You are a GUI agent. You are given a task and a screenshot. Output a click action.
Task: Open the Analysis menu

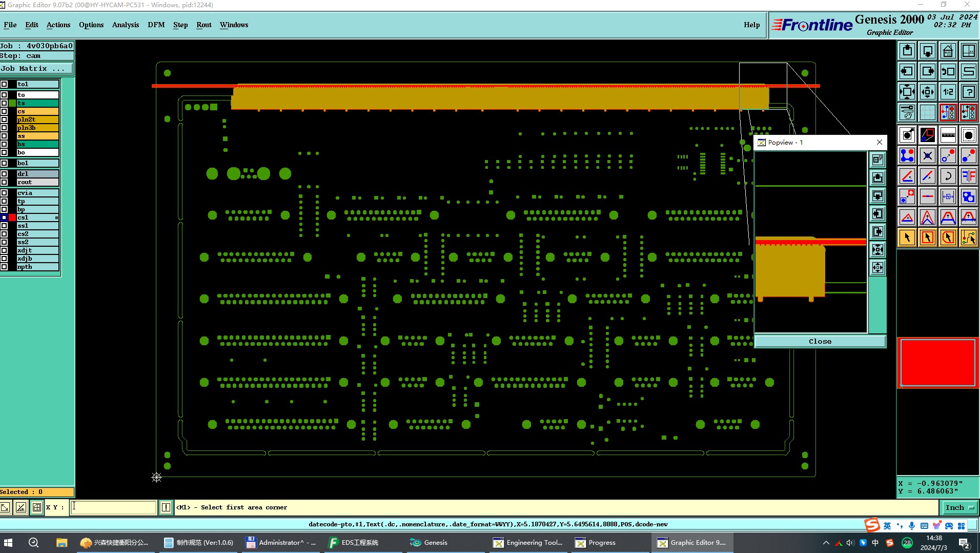coord(126,25)
